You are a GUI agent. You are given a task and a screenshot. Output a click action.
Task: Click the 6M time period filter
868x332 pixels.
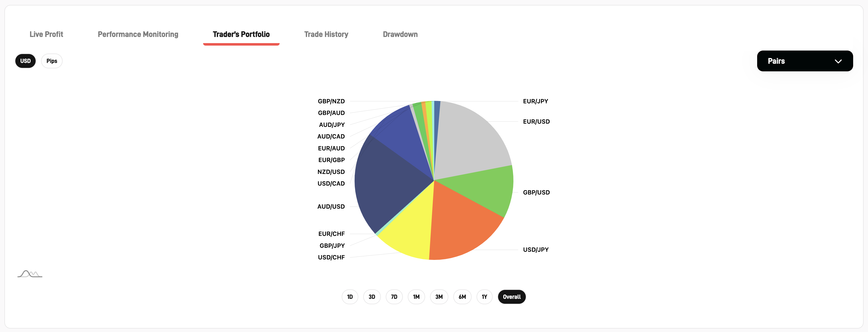[x=462, y=297]
